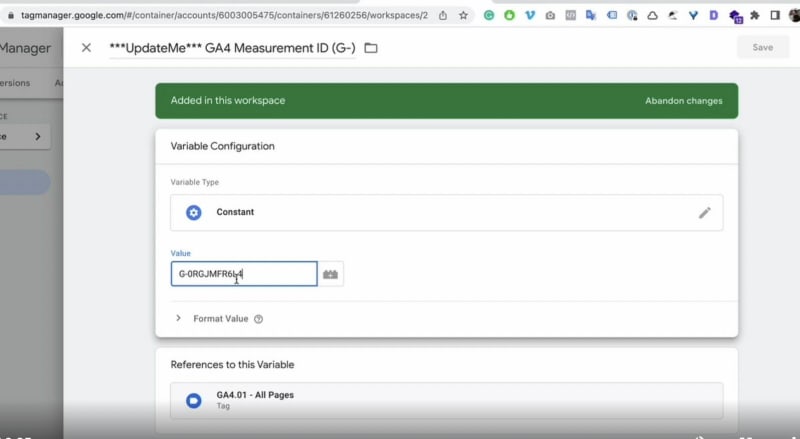The height and width of the screenshot is (439, 800).
Task: Open the Grammarly extension icon
Action: click(x=489, y=15)
